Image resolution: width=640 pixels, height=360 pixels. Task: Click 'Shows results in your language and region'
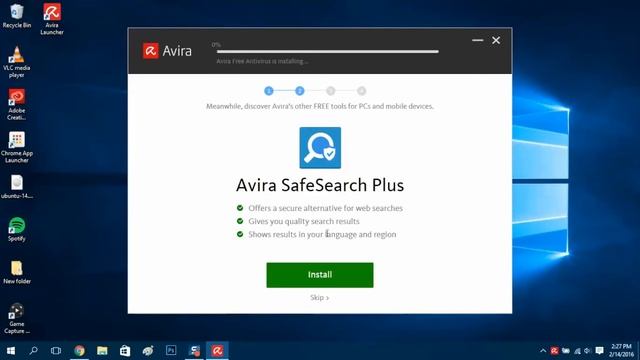pyautogui.click(x=322, y=234)
